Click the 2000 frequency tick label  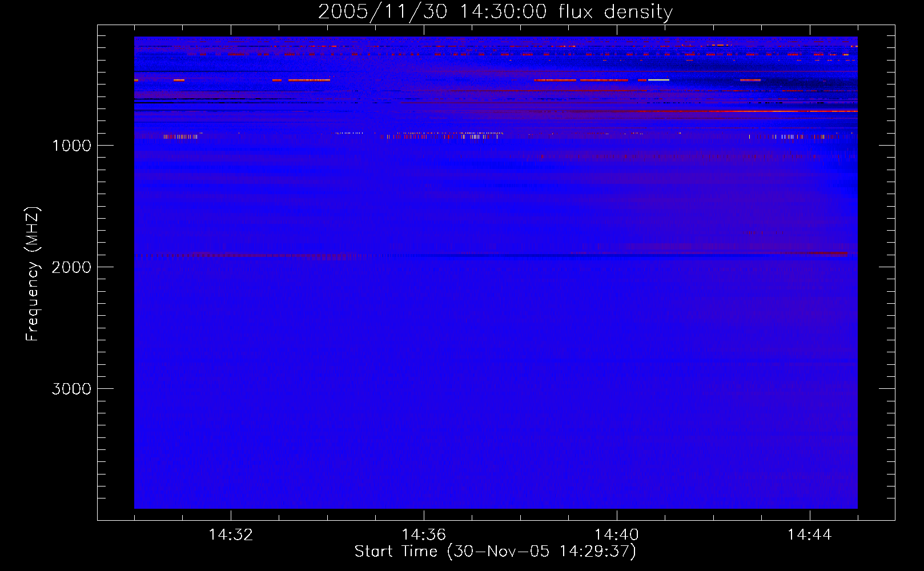click(x=71, y=267)
